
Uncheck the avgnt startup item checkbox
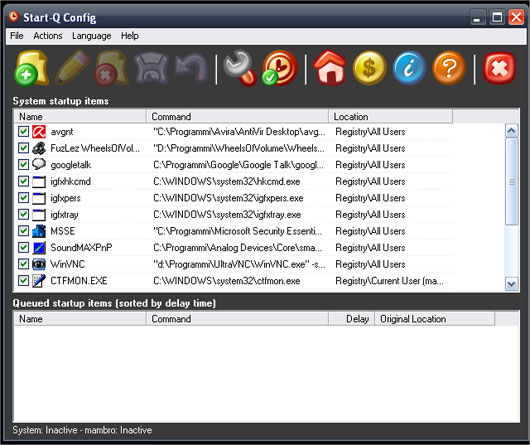23,131
